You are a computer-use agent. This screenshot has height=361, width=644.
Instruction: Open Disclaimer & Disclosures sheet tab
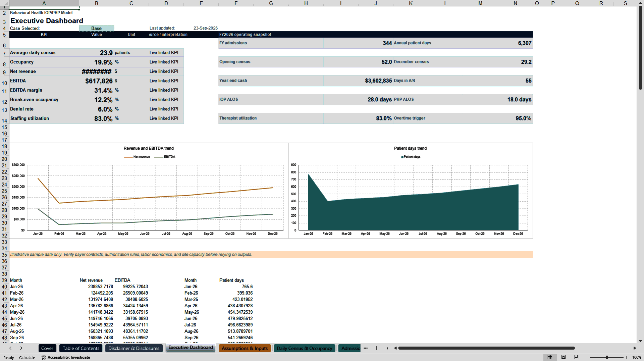(x=134, y=348)
